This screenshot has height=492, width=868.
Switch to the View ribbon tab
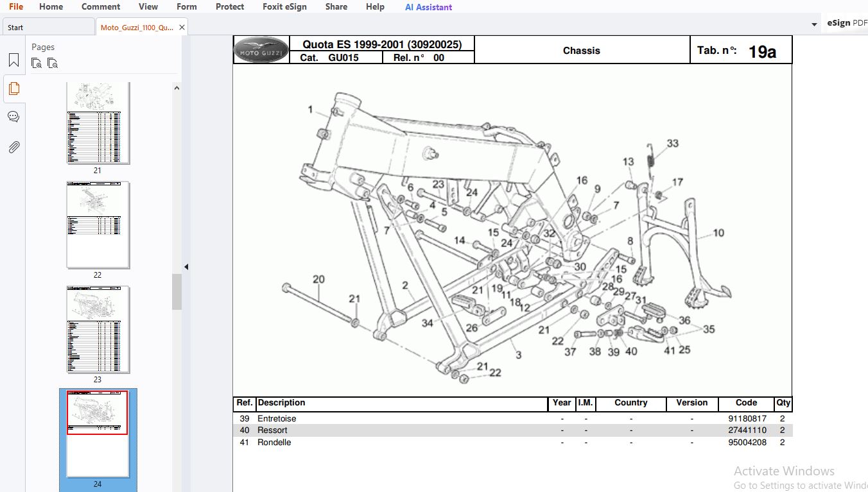click(x=148, y=6)
